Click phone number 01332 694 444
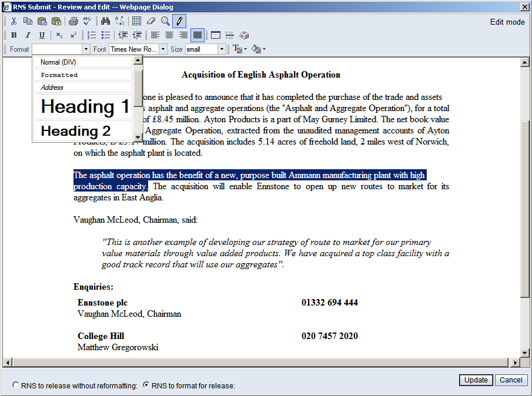The height and width of the screenshot is (396, 532). tap(329, 303)
